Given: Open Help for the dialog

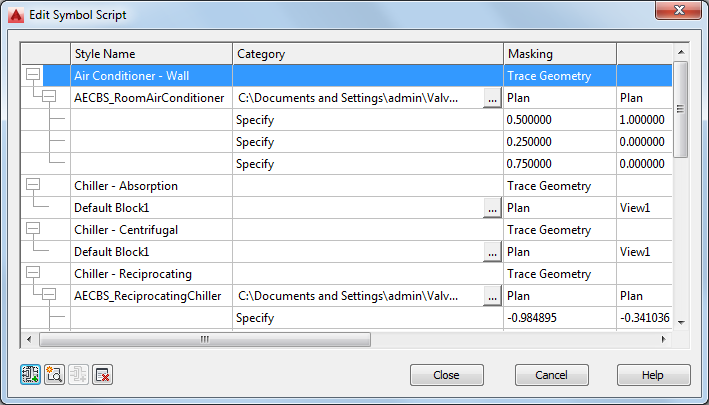Looking at the screenshot, I should tap(653, 375).
